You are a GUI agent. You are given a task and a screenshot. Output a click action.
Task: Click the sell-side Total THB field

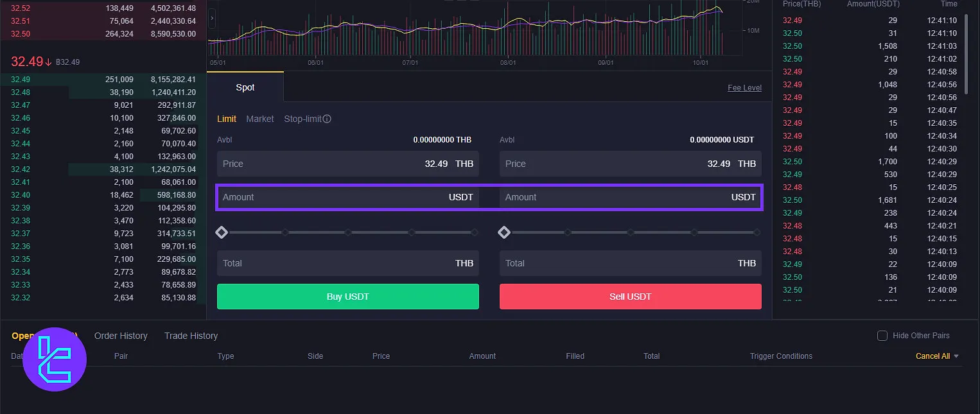tap(630, 263)
